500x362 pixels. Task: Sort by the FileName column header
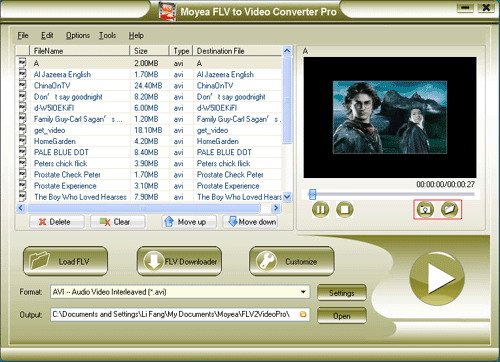click(80, 51)
